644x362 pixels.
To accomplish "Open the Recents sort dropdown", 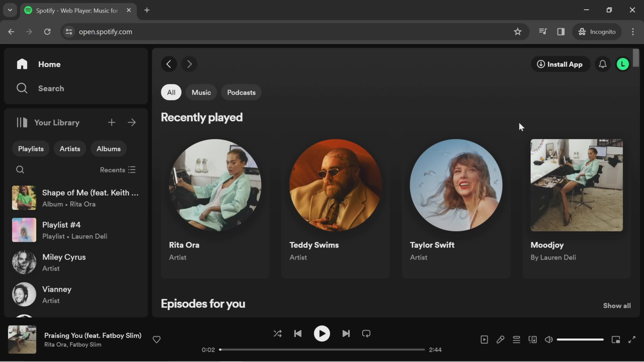I will [118, 170].
